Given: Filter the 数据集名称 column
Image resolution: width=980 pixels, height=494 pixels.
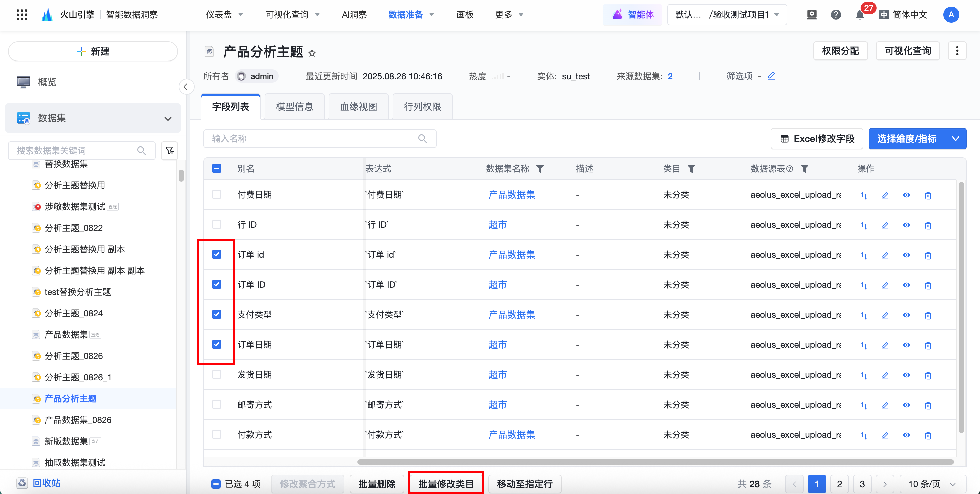Looking at the screenshot, I should pyautogui.click(x=540, y=168).
